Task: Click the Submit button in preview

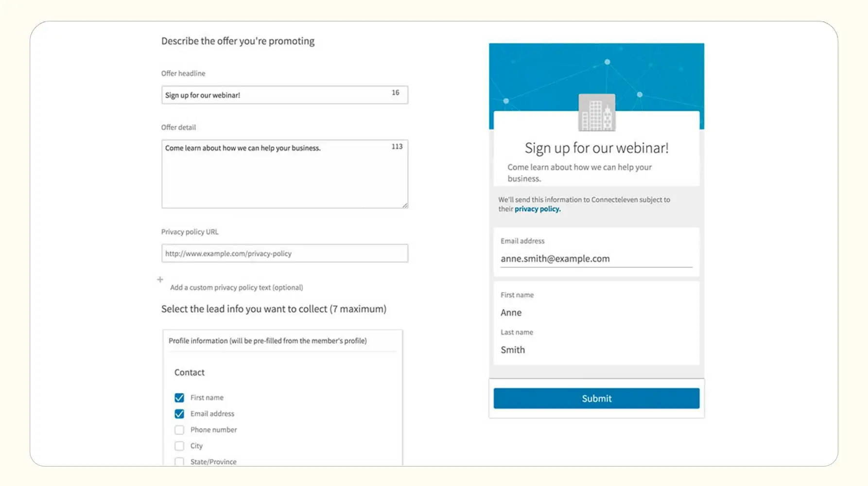Action: tap(596, 399)
